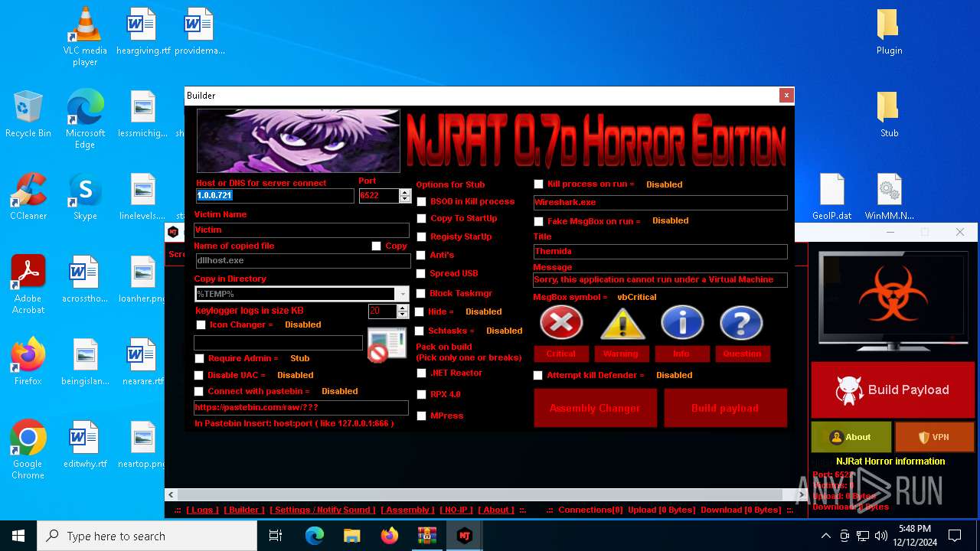Select editwhy.rtf document icon

tap(85, 445)
